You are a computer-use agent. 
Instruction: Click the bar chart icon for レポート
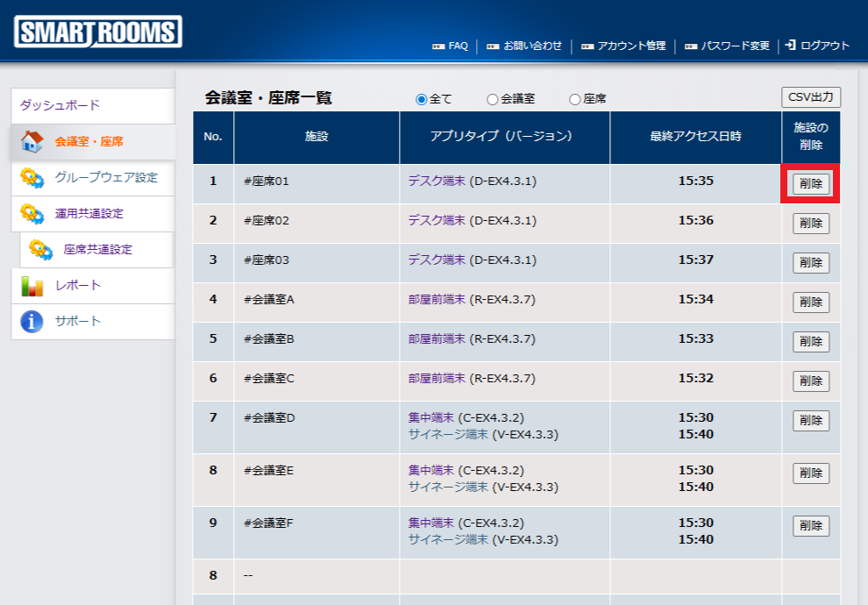click(32, 286)
